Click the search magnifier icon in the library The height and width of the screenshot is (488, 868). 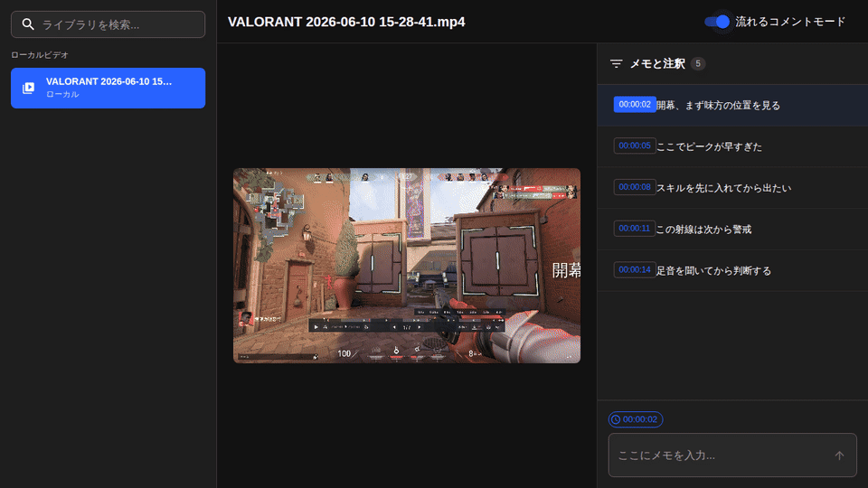click(28, 24)
